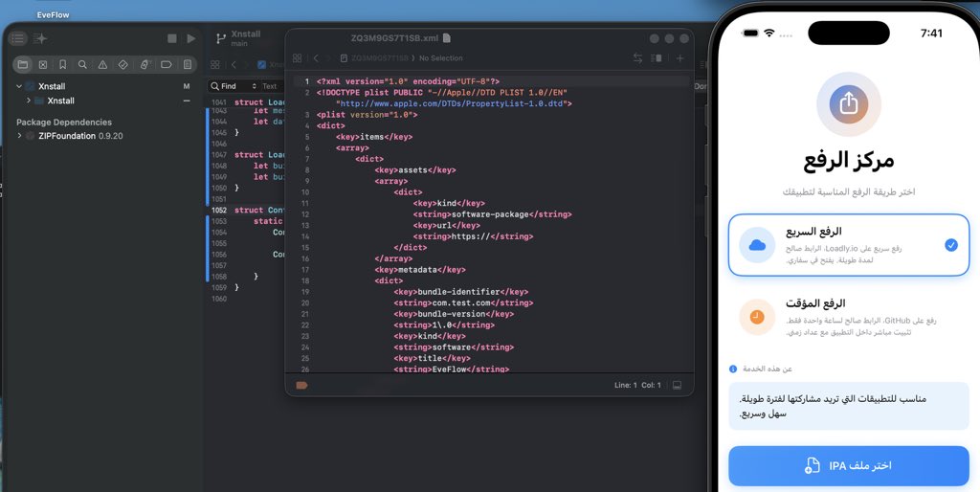
Task: Click the com.test.com string line
Action: point(463,303)
